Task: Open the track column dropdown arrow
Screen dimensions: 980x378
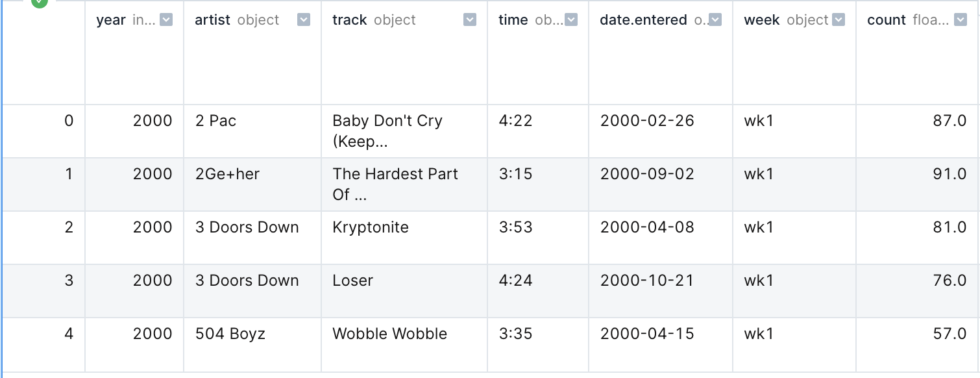Action: pos(470,20)
